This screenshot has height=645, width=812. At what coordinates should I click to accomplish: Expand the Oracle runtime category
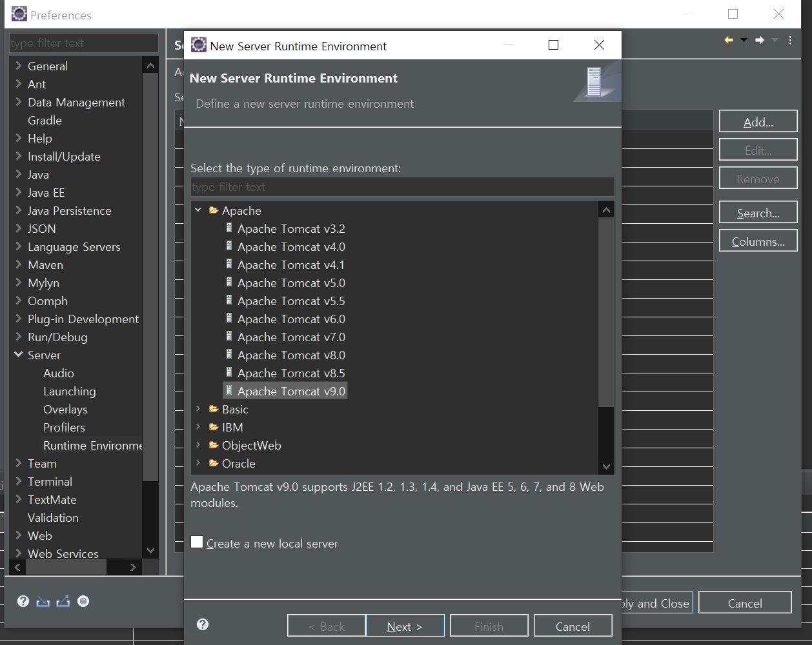click(x=198, y=463)
